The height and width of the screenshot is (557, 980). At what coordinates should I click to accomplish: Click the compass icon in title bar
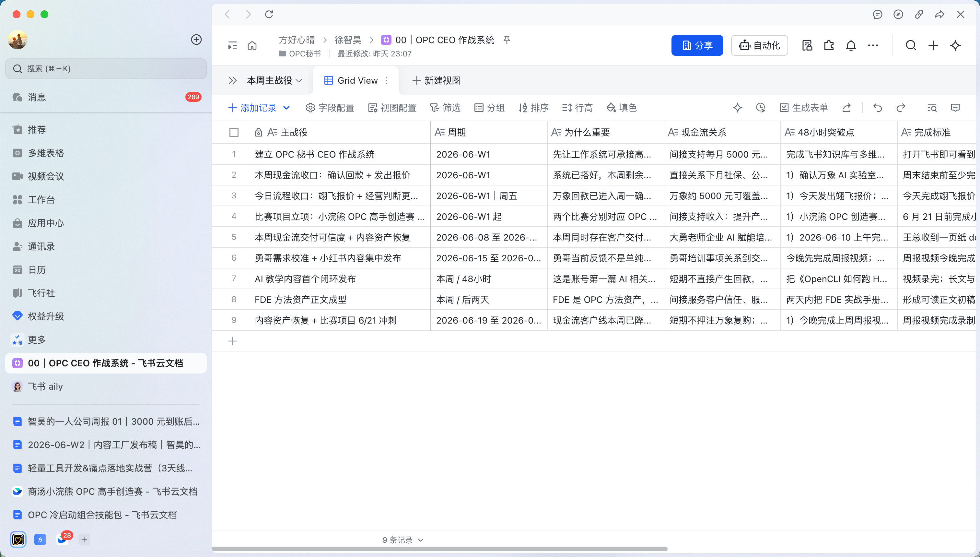[x=898, y=14]
